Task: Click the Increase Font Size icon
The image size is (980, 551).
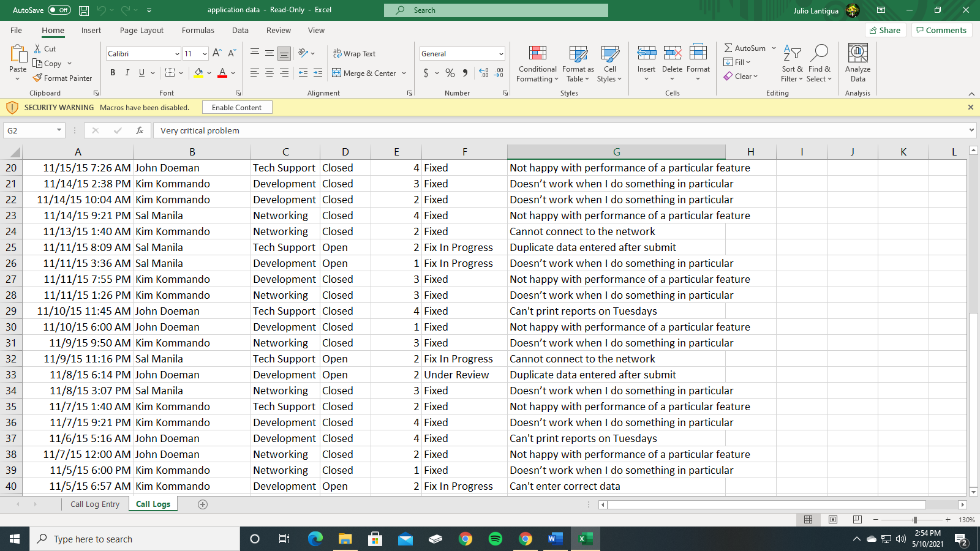Action: pos(217,53)
